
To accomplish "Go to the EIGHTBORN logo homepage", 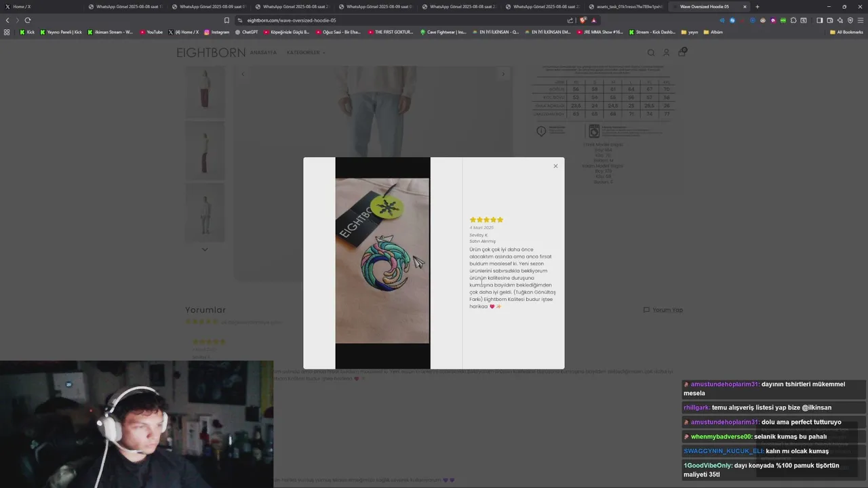I will pos(211,52).
